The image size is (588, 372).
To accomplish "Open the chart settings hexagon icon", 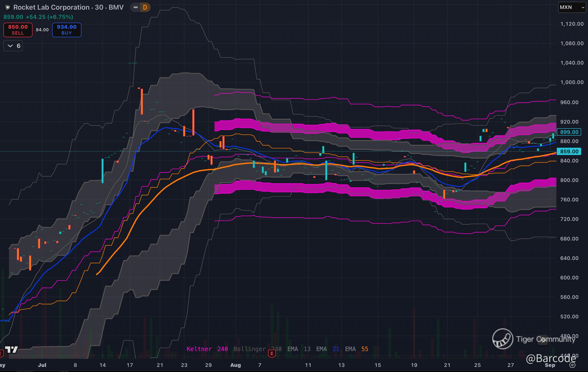I will click(572, 365).
